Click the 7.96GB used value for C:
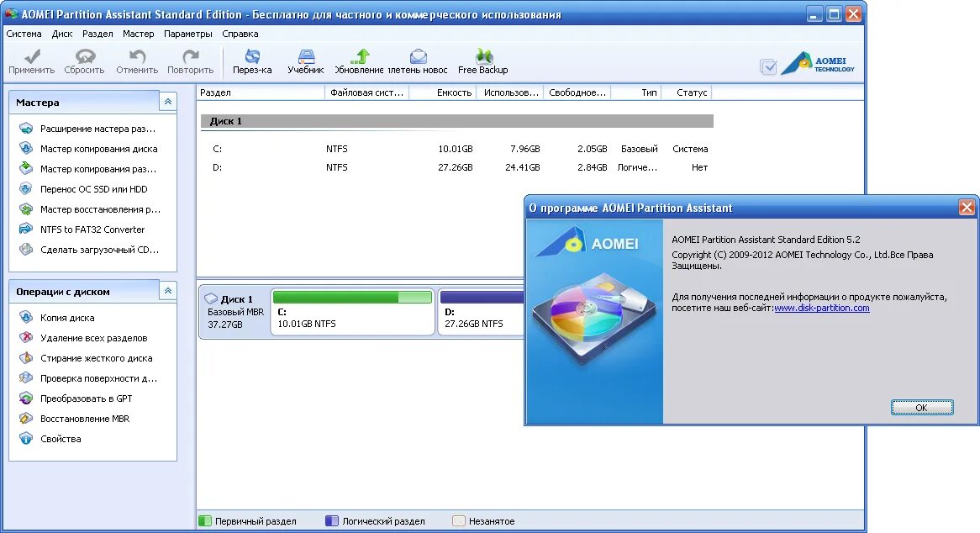 [525, 149]
